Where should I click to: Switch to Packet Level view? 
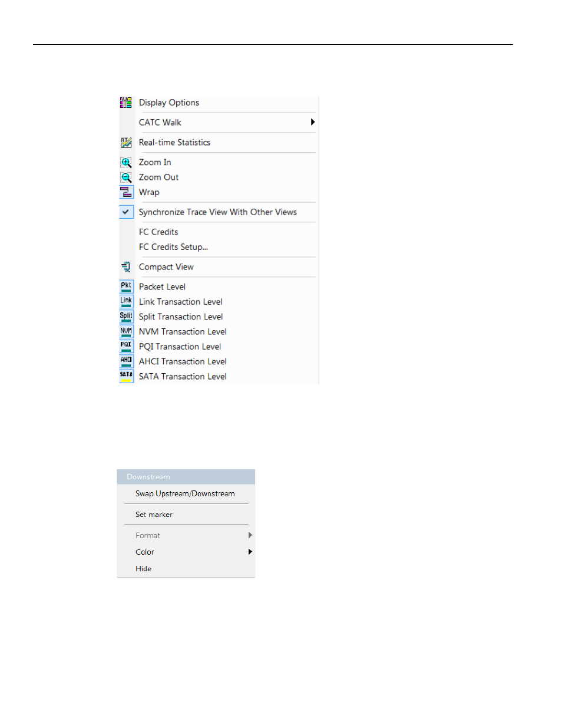click(x=162, y=287)
